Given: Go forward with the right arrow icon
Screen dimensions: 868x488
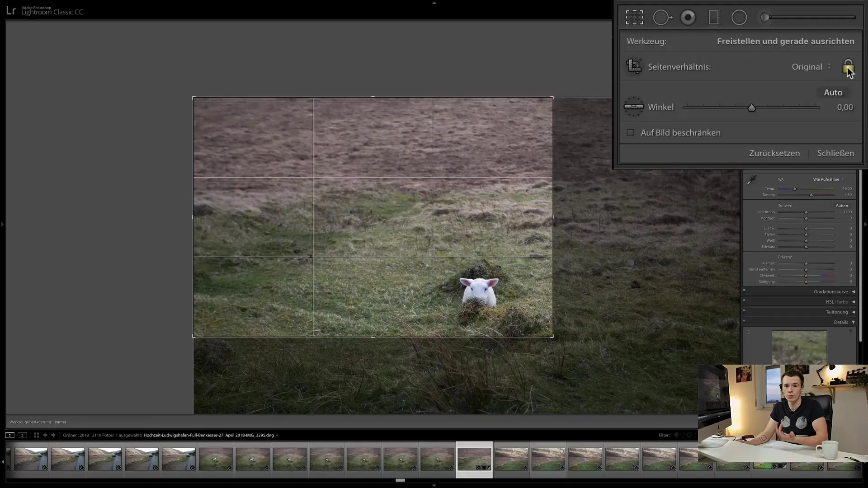Looking at the screenshot, I should [x=53, y=435].
